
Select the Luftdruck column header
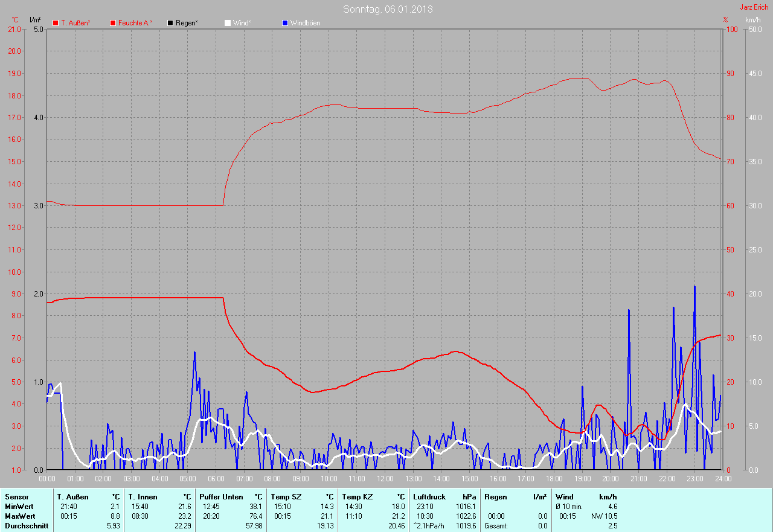click(429, 496)
